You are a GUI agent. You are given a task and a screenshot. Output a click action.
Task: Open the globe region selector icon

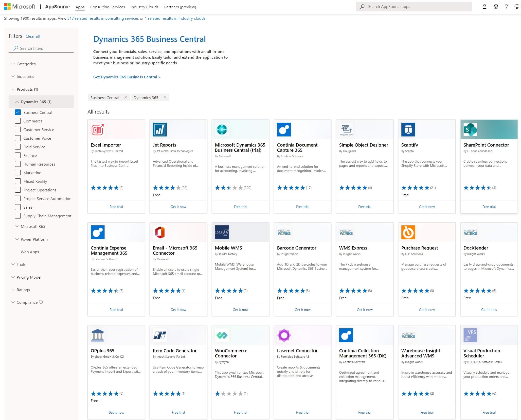(x=496, y=7)
